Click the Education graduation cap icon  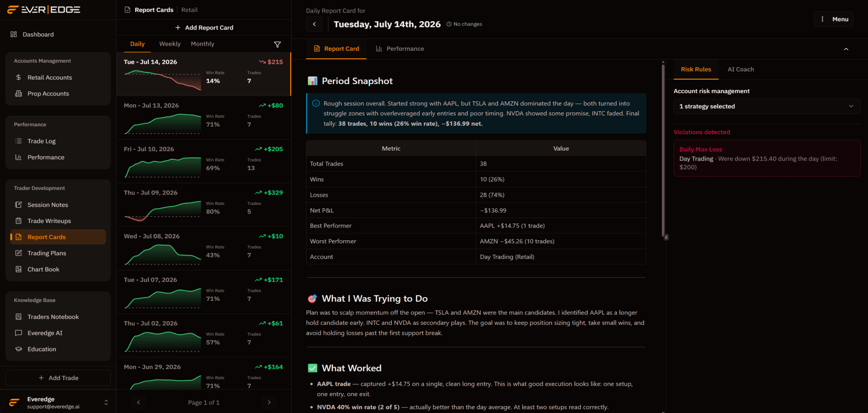(x=19, y=349)
